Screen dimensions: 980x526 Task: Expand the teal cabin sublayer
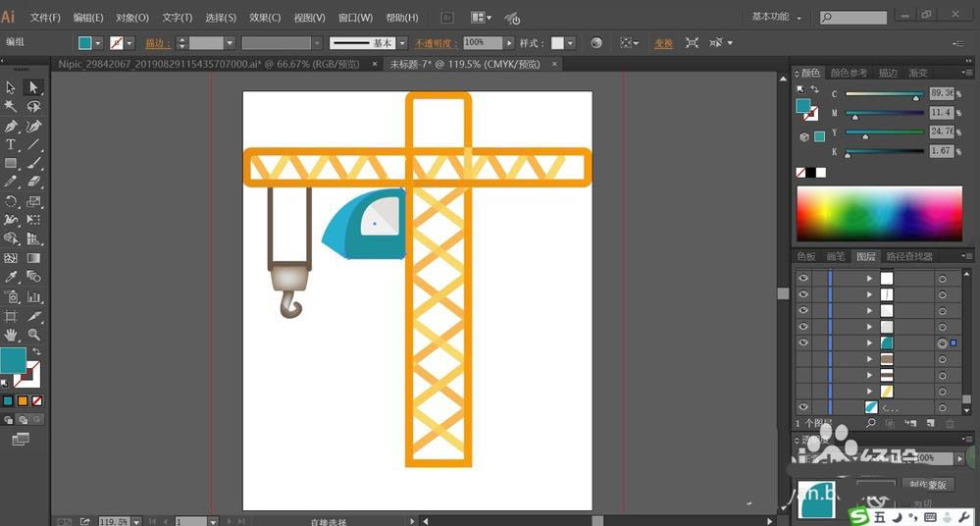[869, 342]
